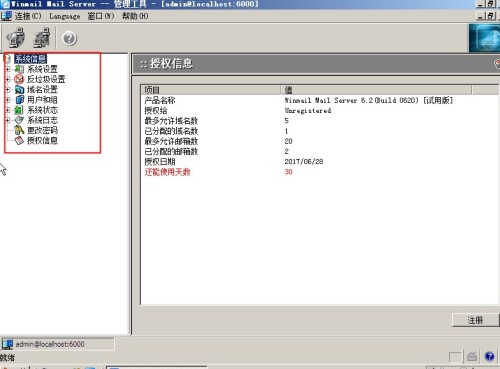The height and width of the screenshot is (369, 500).
Task: Click the Winmail logo at top right
Action: [485, 38]
